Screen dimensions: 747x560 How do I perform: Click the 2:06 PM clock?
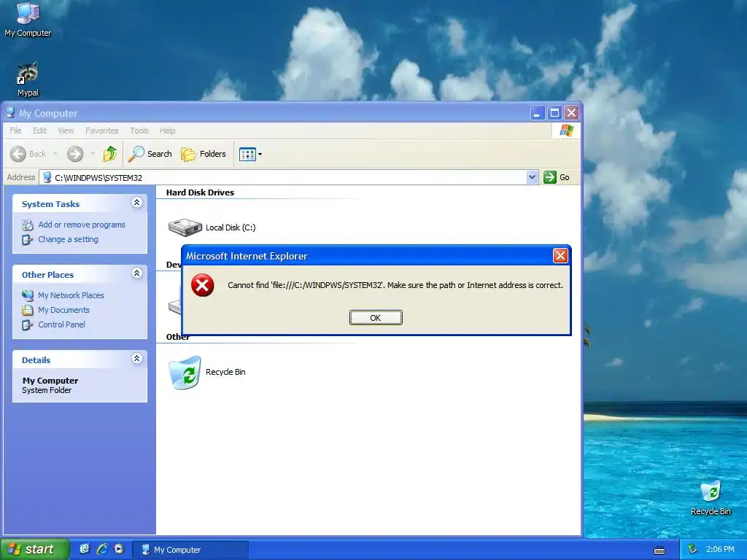coord(720,549)
